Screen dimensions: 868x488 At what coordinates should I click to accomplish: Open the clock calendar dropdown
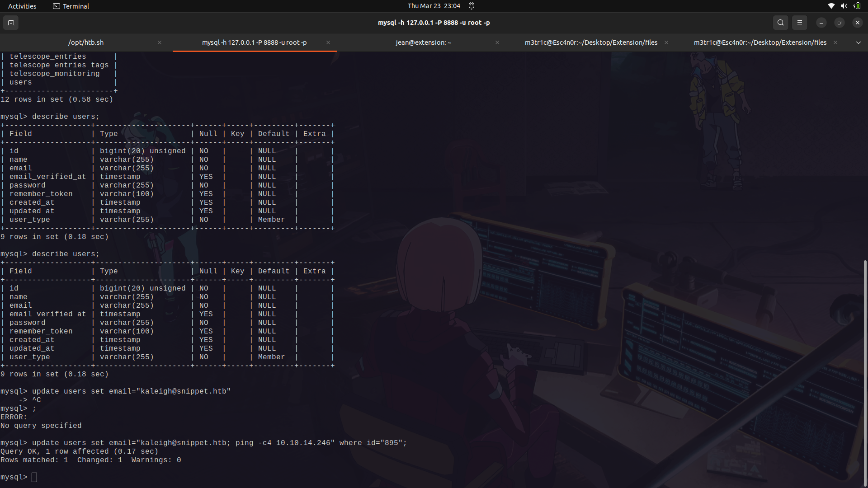click(433, 6)
